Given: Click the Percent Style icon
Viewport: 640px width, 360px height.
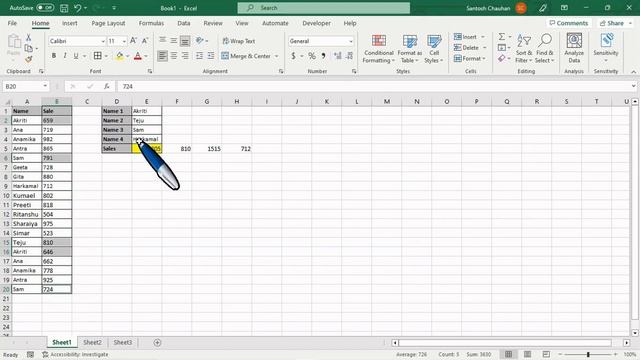Looking at the screenshot, I should point(312,56).
